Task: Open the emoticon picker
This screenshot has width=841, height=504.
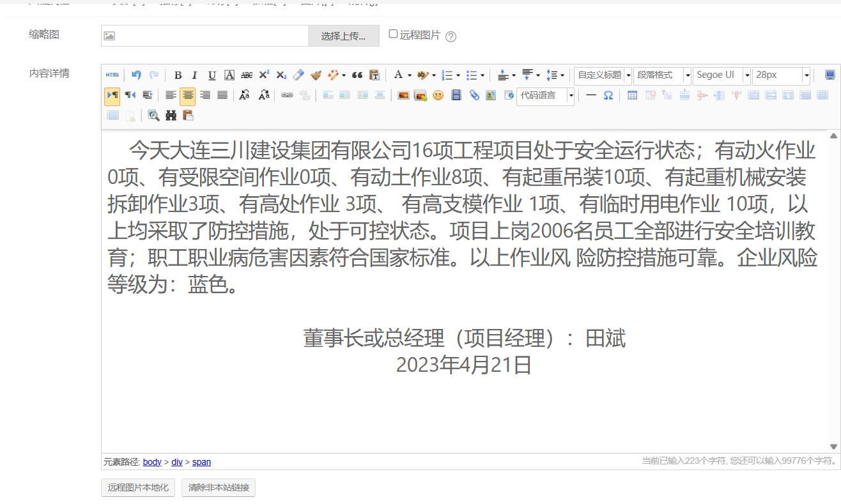Action: (438, 96)
